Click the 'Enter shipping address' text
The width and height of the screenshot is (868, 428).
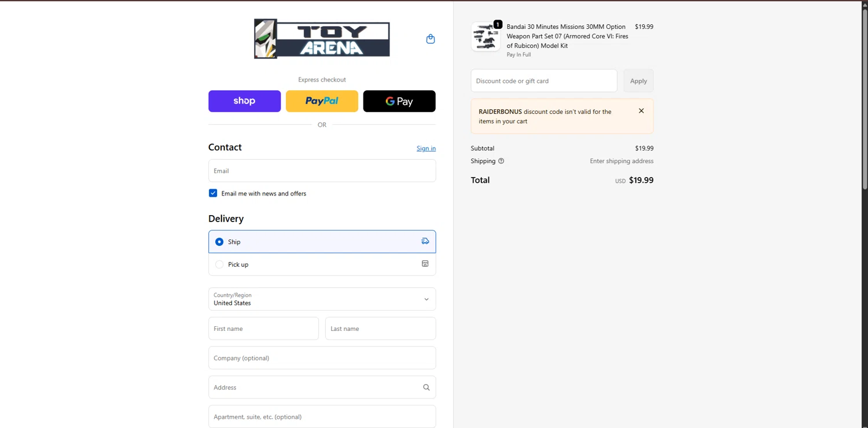coord(621,161)
